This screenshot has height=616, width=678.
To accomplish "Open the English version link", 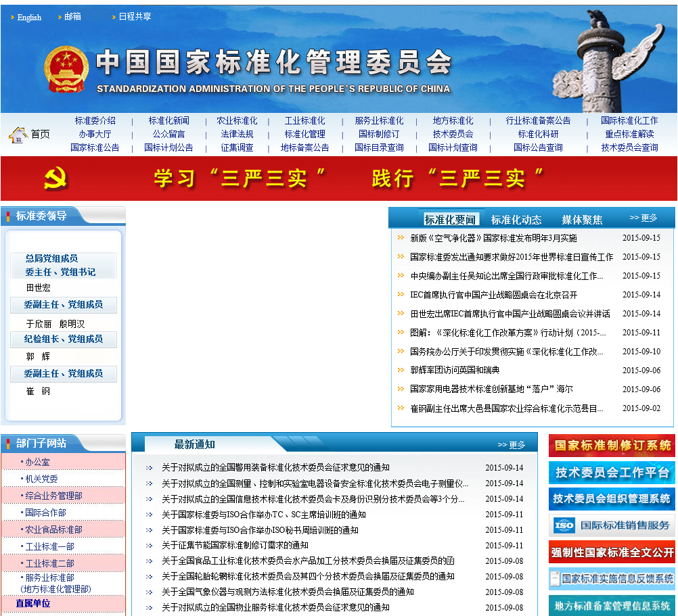I will point(29,18).
